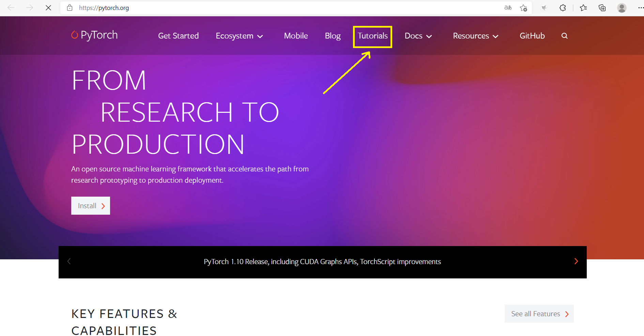Open the Collections icon
Screen dimensions: 644x336
click(602, 7)
